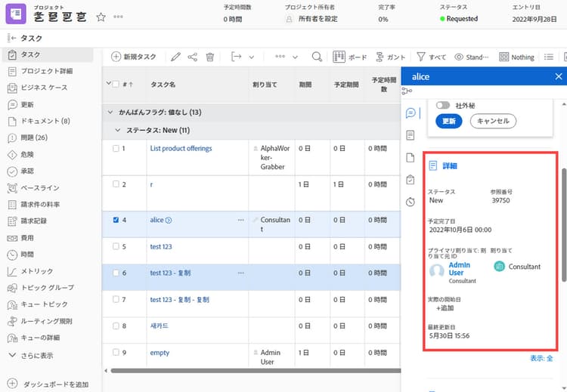Click the 新規タスク button
Viewport: 567px width, 392px height.
pos(134,57)
